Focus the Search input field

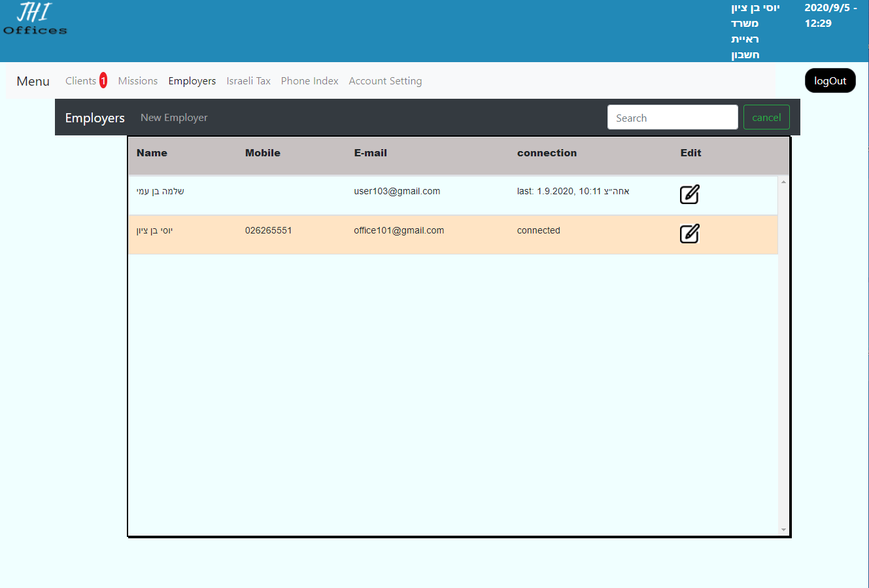[672, 118]
